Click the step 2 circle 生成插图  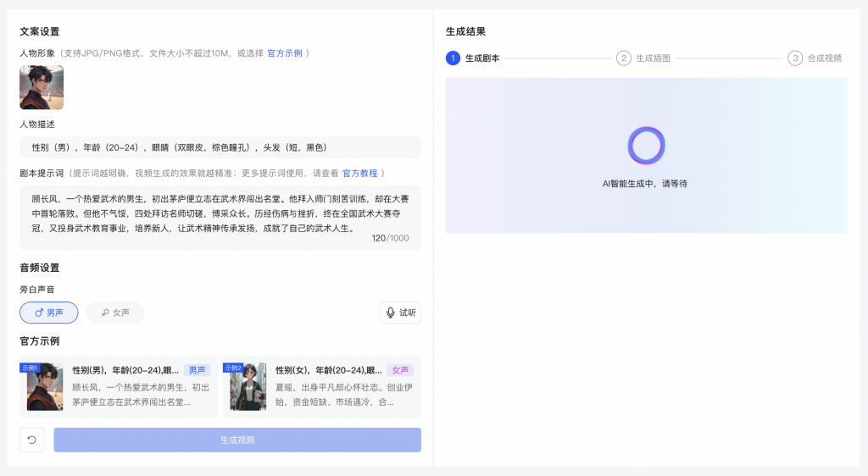coord(624,58)
